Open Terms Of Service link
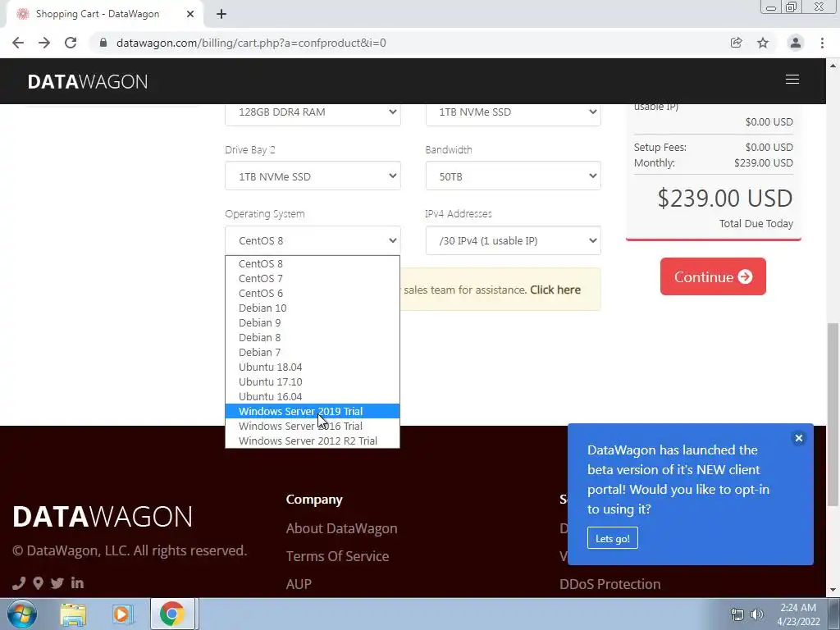This screenshot has width=840, height=630. [x=337, y=556]
